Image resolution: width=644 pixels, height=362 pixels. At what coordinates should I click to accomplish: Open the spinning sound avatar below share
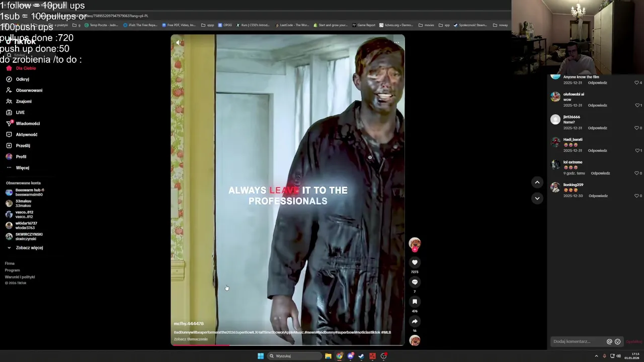click(x=415, y=340)
